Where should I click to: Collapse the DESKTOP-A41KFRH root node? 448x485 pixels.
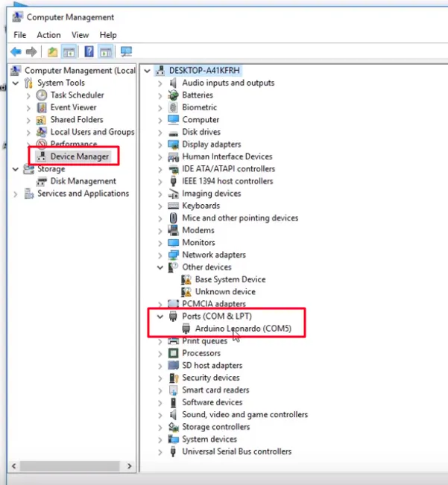[x=148, y=71]
